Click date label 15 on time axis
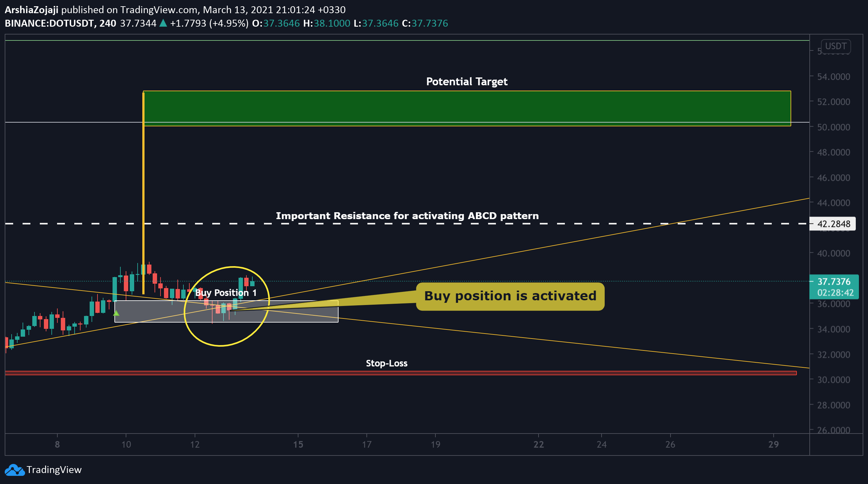Image resolution: width=868 pixels, height=484 pixels. 298,445
